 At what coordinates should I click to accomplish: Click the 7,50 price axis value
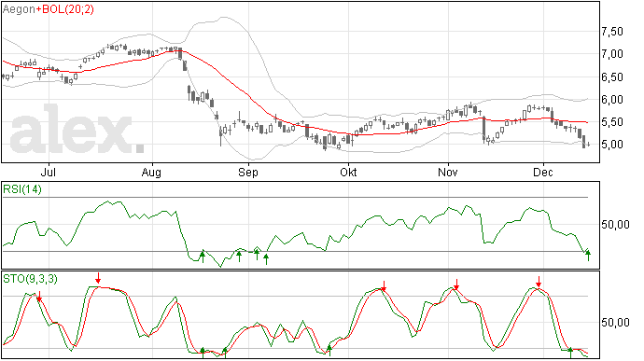(x=612, y=32)
